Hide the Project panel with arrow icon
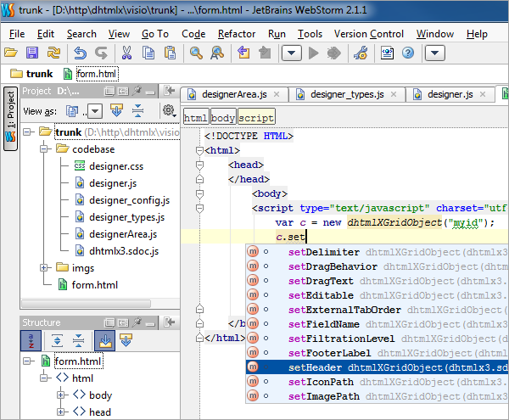 tap(170, 91)
